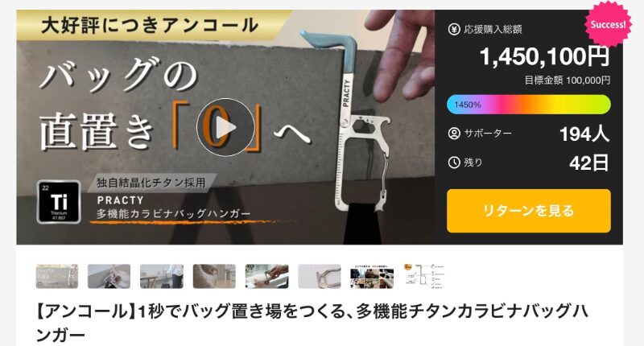The image size is (644, 346).
Task: Click the rainbow 1450% progress bar
Action: coord(529,105)
